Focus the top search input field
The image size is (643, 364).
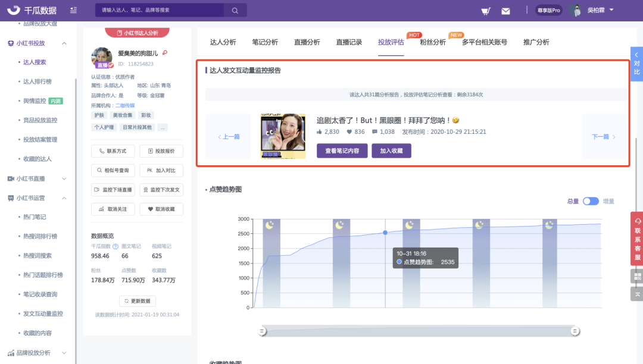[160, 10]
